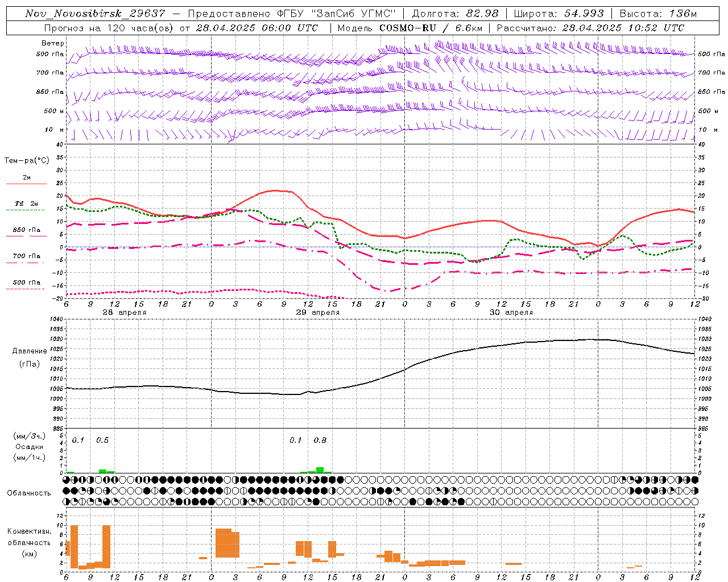Click the (мм/3ч.) precipitation unit label
728x582 pixels.
coord(30,436)
